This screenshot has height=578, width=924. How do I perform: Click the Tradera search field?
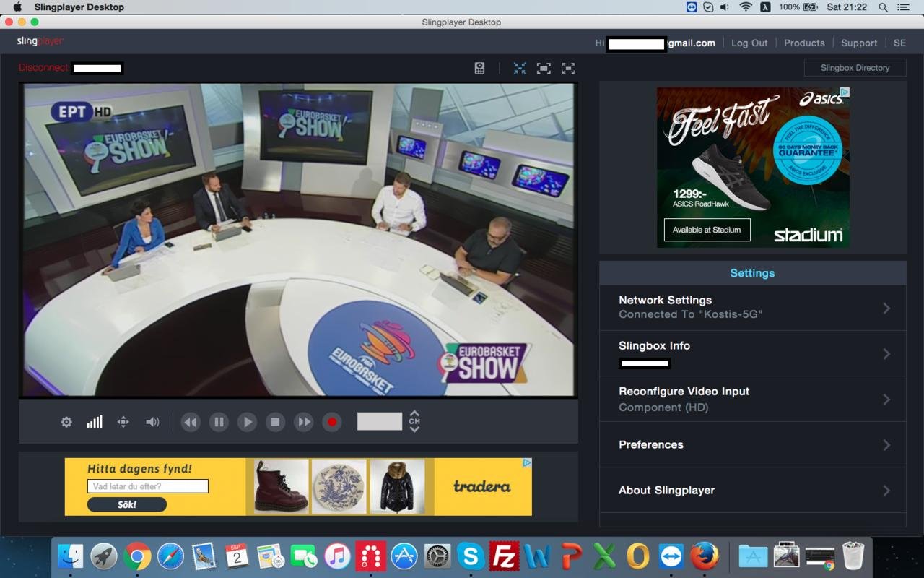(x=148, y=486)
